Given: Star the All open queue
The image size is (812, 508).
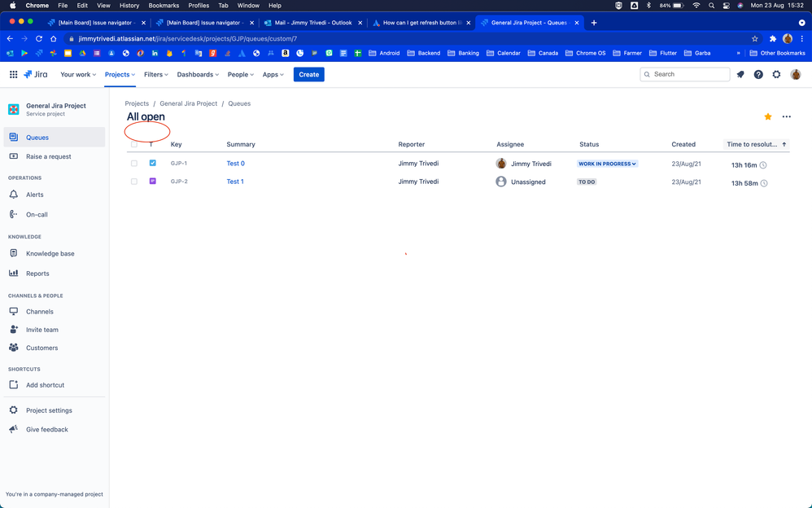Looking at the screenshot, I should click(x=767, y=116).
